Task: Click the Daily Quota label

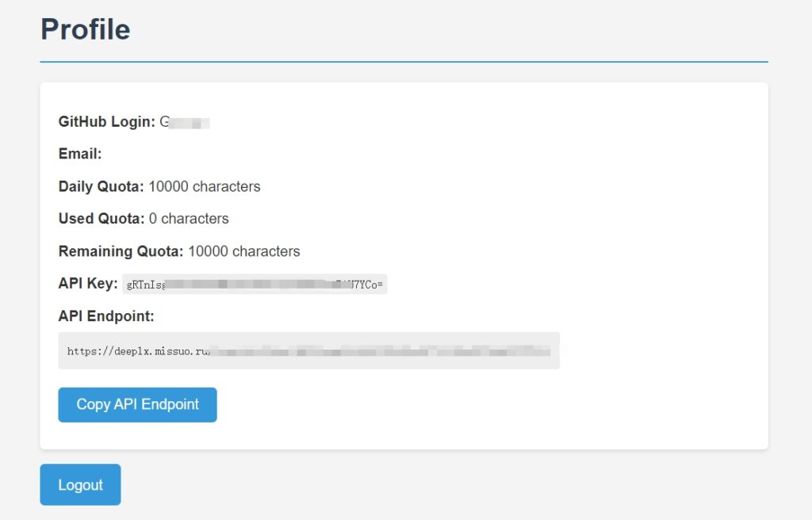Action: [x=101, y=186]
